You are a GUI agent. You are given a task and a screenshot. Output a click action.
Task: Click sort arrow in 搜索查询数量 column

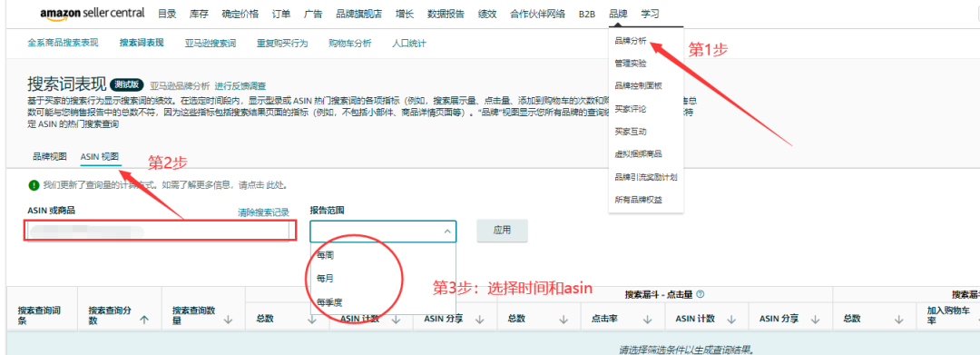[x=228, y=320]
